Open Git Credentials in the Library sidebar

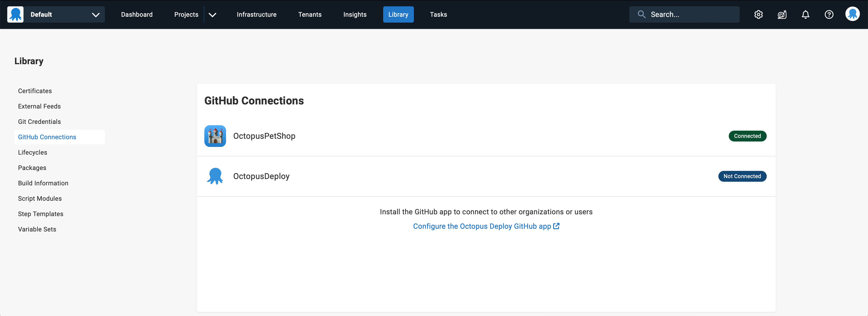click(39, 121)
